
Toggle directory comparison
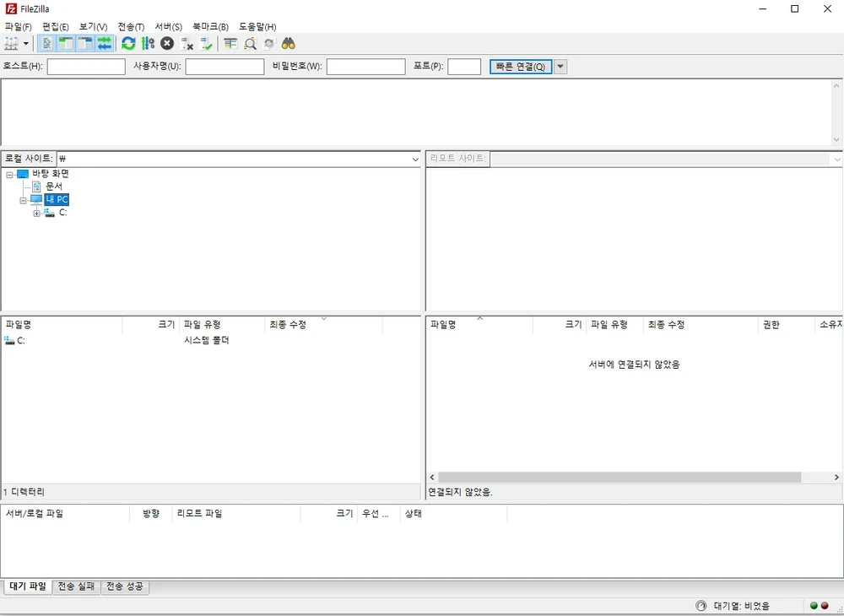pyautogui.click(x=250, y=44)
